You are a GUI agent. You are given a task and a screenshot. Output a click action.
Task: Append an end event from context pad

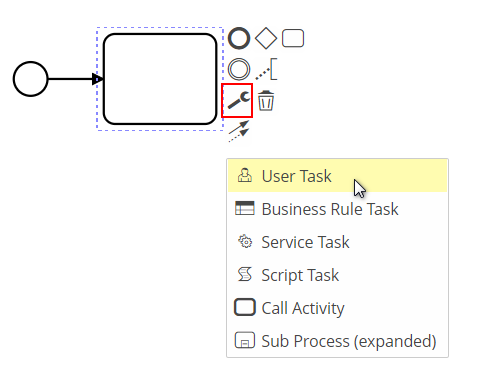click(x=239, y=38)
